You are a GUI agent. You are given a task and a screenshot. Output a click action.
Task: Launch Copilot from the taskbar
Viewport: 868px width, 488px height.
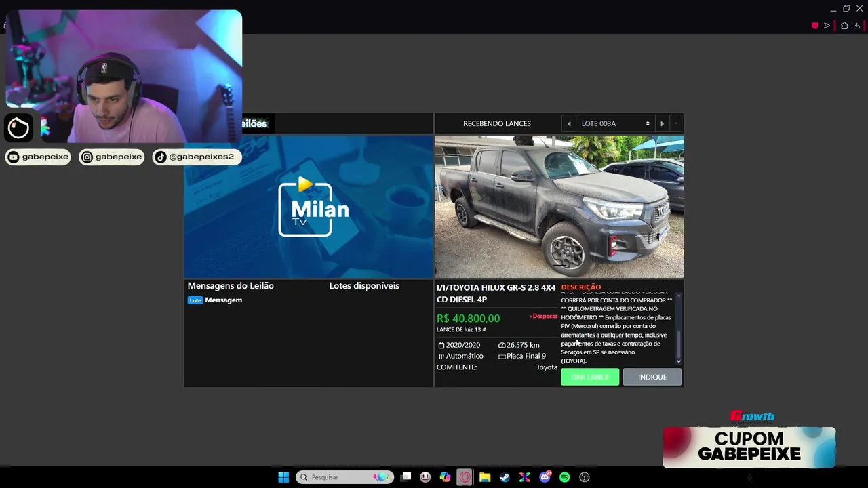pos(445,477)
